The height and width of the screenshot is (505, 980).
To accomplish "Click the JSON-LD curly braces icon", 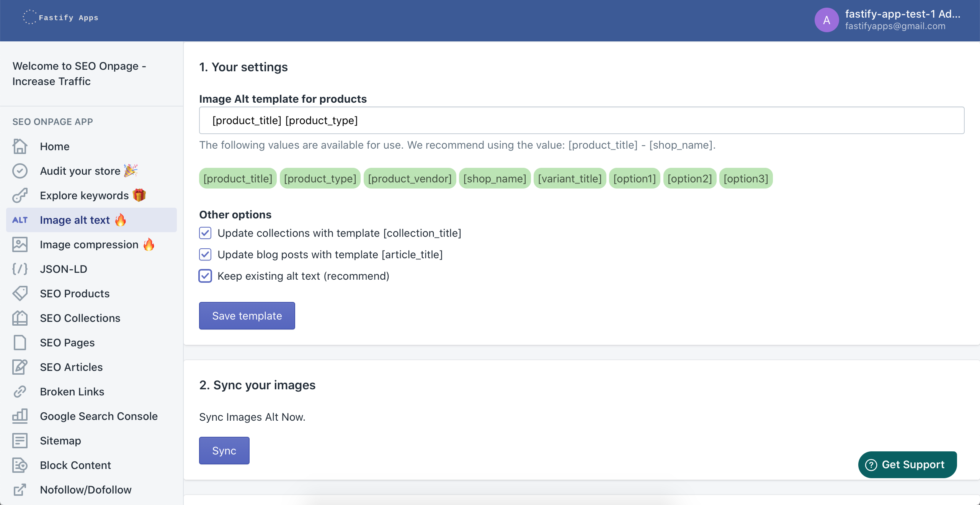I will point(20,269).
